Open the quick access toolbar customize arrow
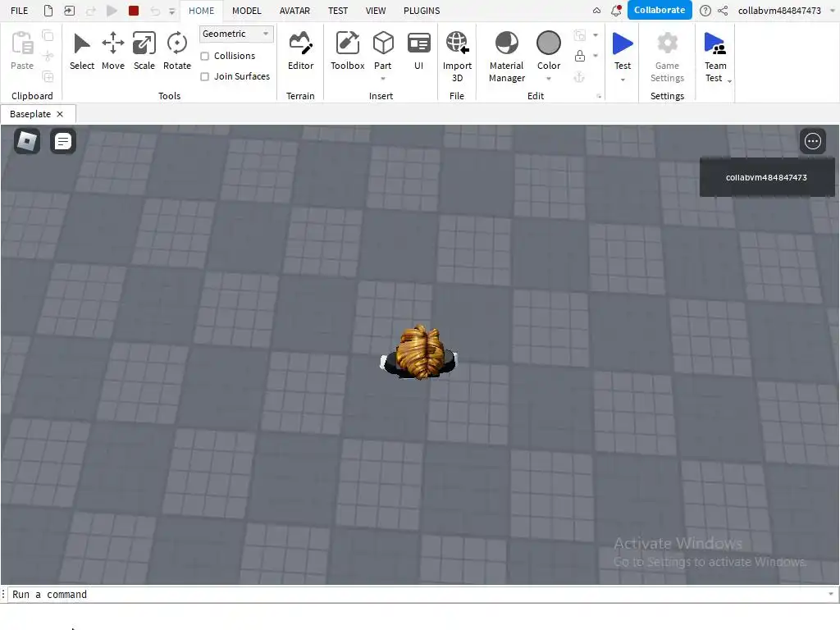This screenshot has height=630, width=840. [172, 11]
